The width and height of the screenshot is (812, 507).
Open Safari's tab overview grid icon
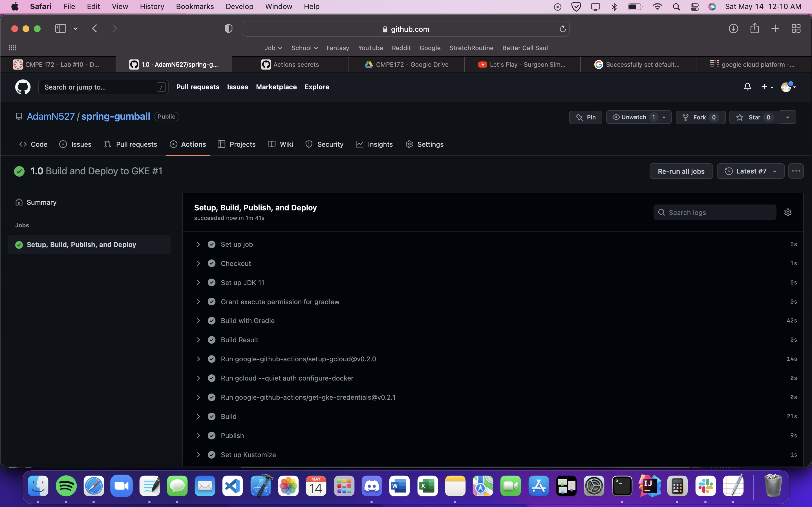pyautogui.click(x=796, y=29)
